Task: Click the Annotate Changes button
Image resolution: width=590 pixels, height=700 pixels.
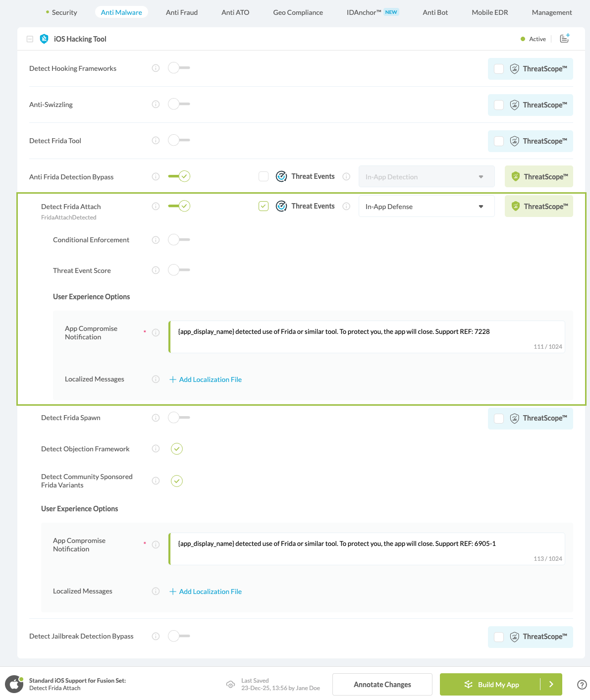Action: point(382,684)
